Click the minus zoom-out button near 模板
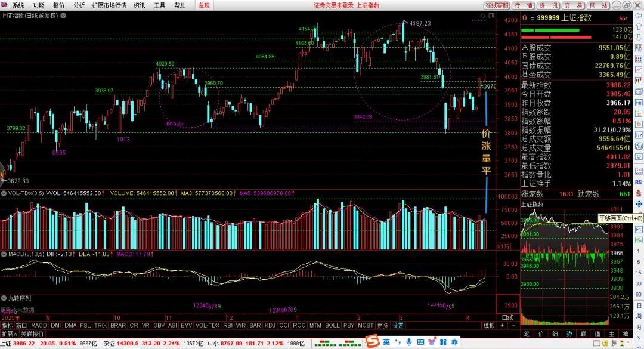The width and height of the screenshot is (644, 349). (513, 325)
